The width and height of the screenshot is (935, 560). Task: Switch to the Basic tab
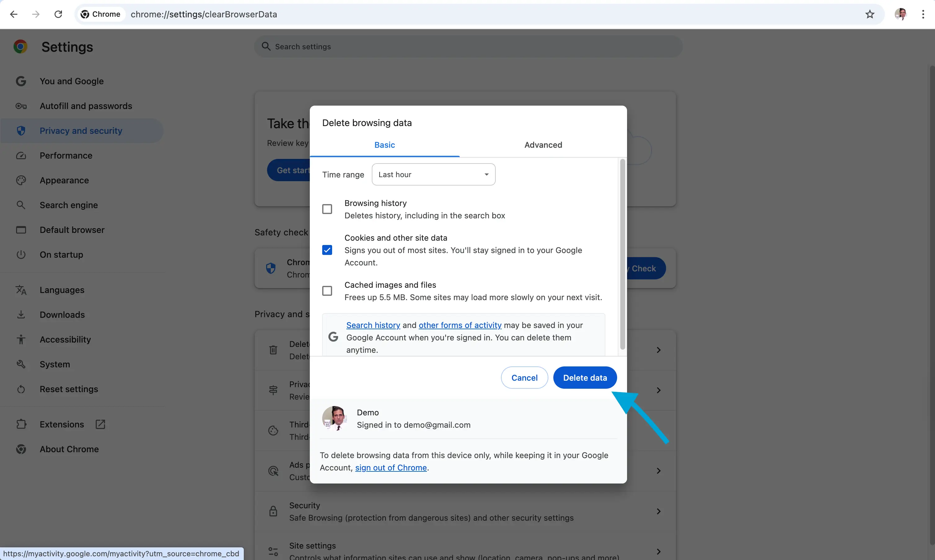(385, 145)
